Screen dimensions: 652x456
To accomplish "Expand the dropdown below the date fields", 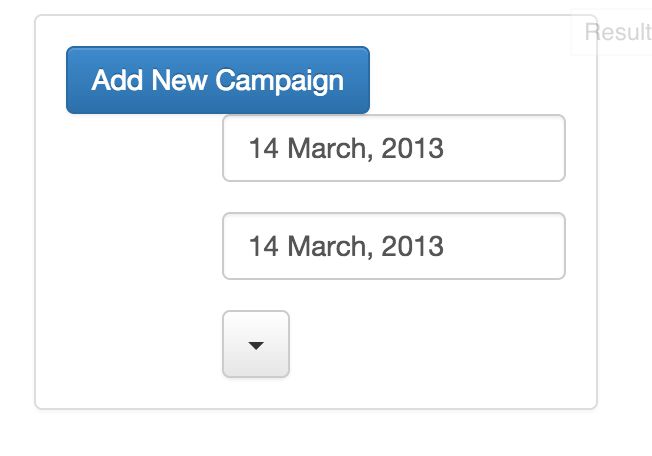I will [256, 345].
